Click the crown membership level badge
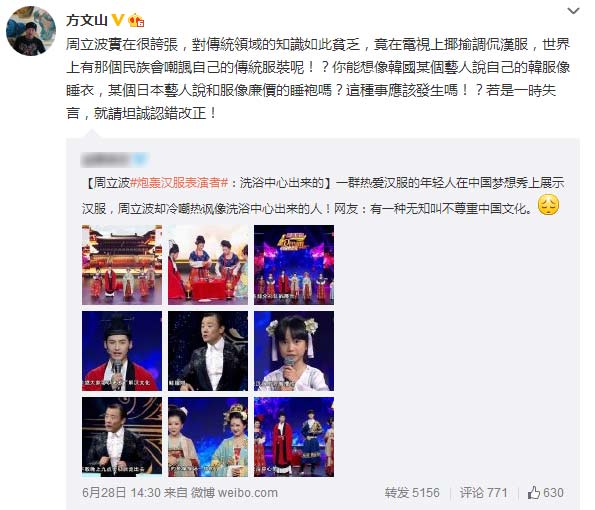595x510 pixels. click(x=136, y=20)
